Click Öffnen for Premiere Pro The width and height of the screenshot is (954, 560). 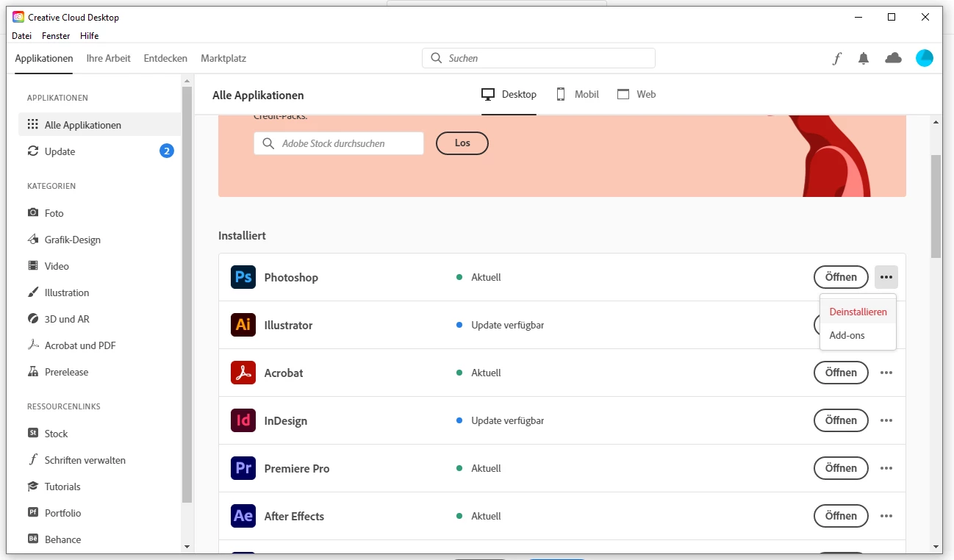841,468
